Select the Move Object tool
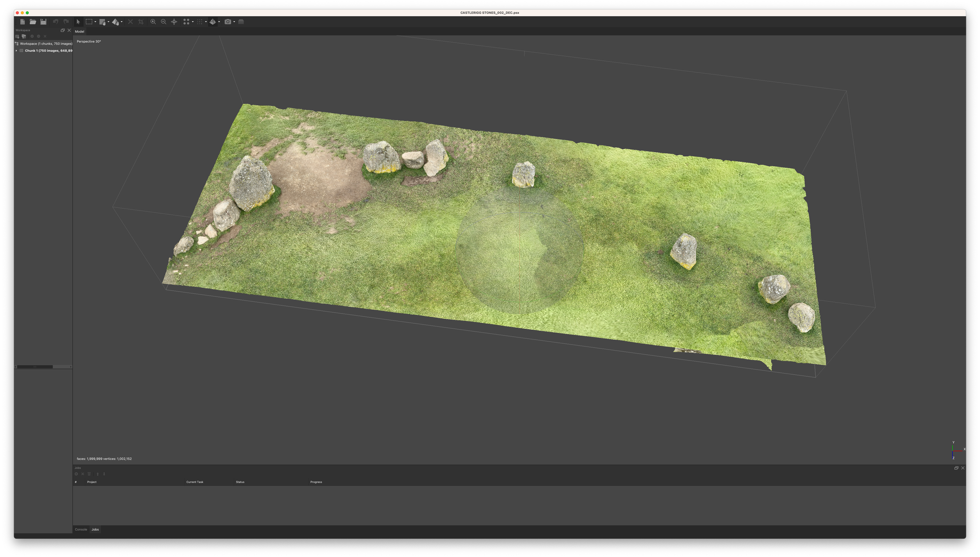 115,22
